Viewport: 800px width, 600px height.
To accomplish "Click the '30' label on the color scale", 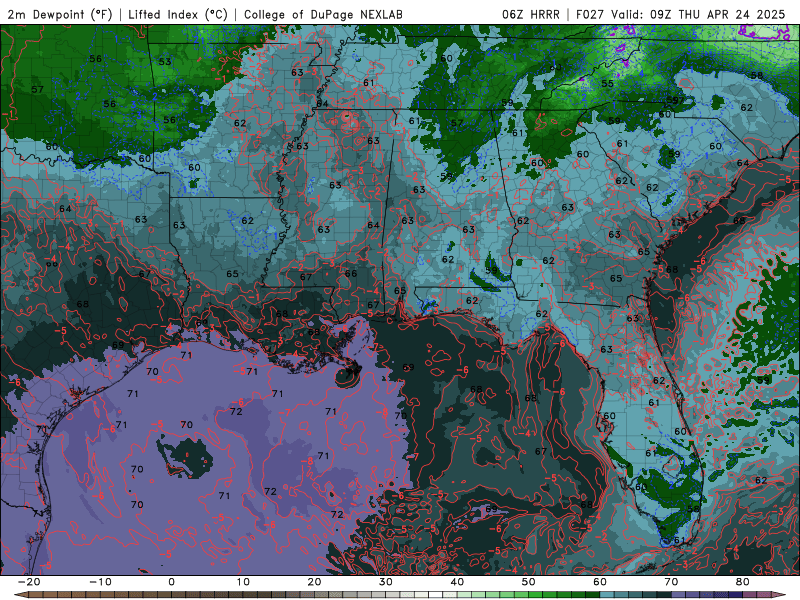I will (386, 582).
